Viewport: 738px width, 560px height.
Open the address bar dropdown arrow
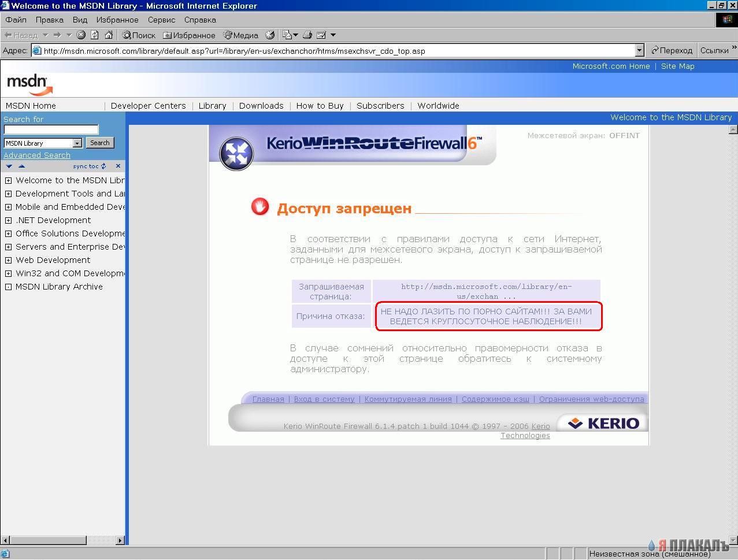[640, 51]
